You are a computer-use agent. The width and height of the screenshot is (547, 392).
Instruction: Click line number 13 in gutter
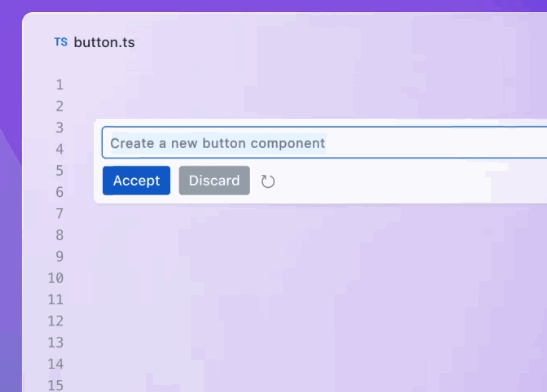[56, 342]
